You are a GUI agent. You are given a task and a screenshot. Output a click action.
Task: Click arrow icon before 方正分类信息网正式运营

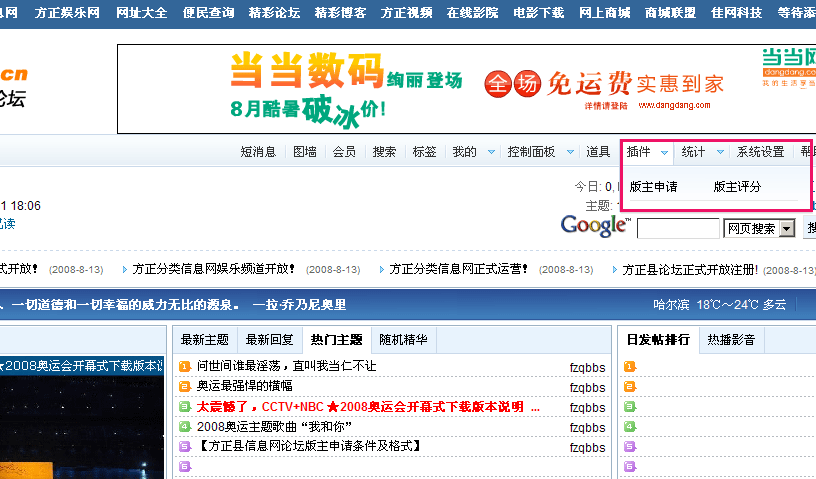381,270
